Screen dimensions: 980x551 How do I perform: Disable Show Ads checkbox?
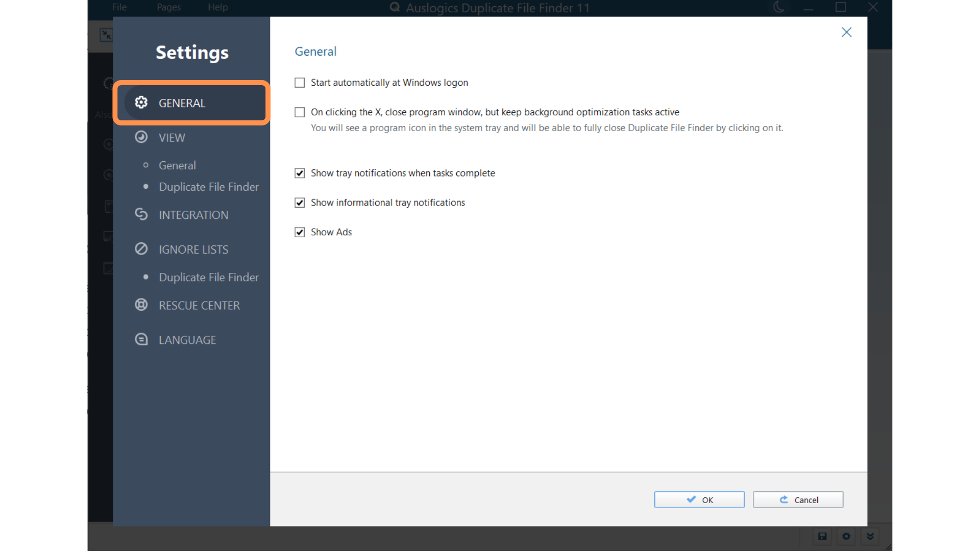pos(300,232)
